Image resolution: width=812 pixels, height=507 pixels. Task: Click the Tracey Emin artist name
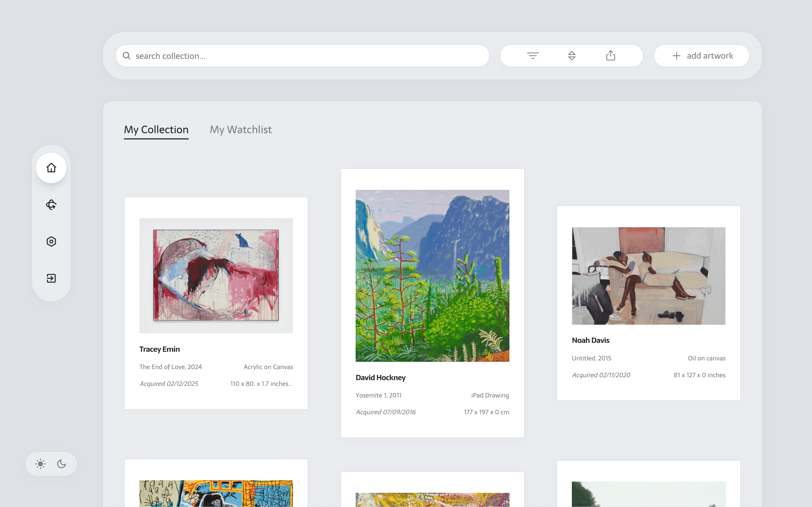tap(160, 349)
